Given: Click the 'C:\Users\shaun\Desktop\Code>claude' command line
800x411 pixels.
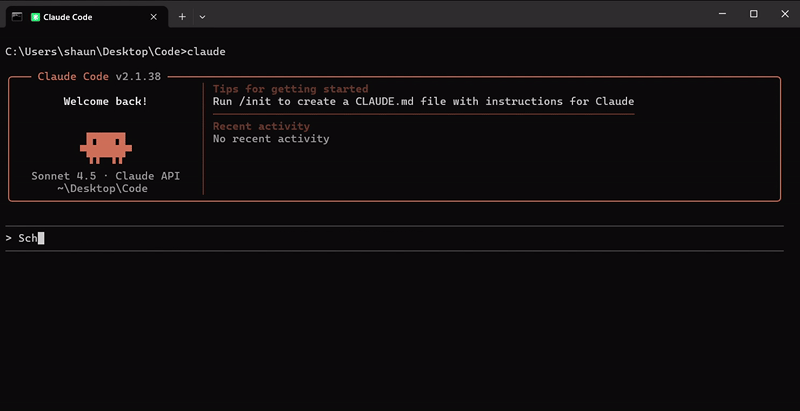Looking at the screenshot, I should tap(115, 52).
